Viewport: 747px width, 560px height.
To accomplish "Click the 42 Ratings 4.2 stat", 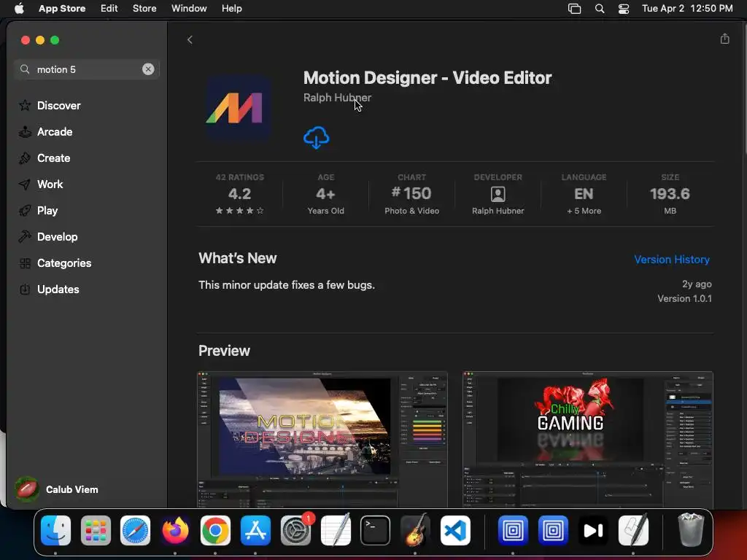I will click(x=239, y=194).
